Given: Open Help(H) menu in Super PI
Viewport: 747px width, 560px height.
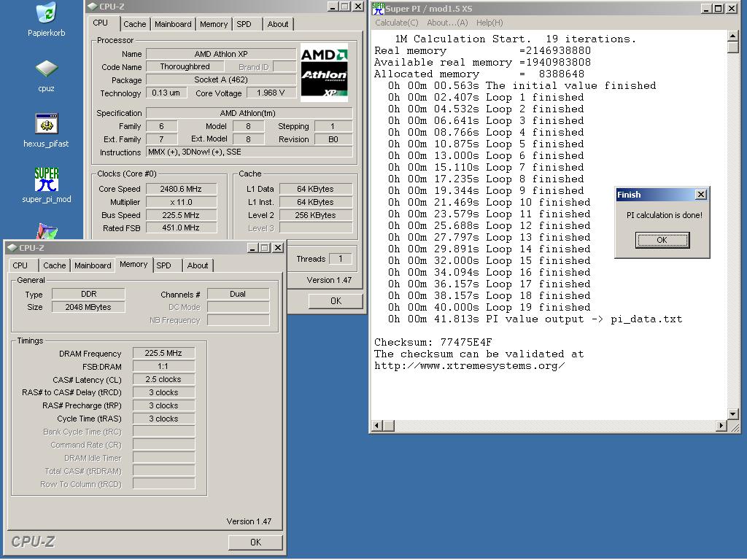Looking at the screenshot, I should point(489,23).
